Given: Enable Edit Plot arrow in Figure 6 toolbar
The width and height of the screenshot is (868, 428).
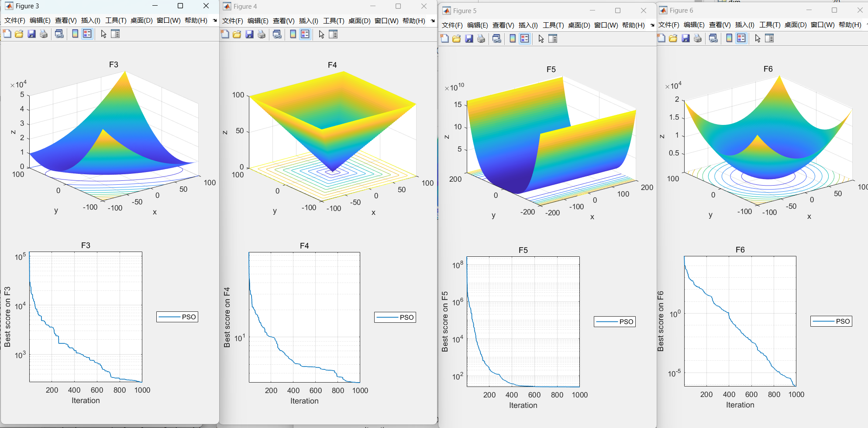Looking at the screenshot, I should pos(758,38).
